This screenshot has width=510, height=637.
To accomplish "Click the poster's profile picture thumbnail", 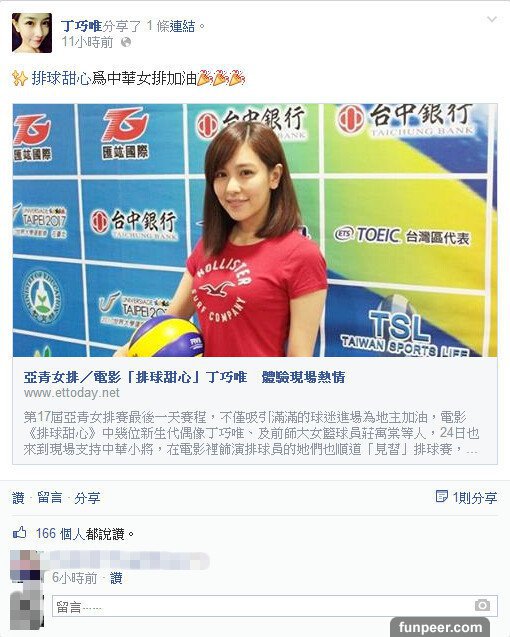I will [32, 32].
